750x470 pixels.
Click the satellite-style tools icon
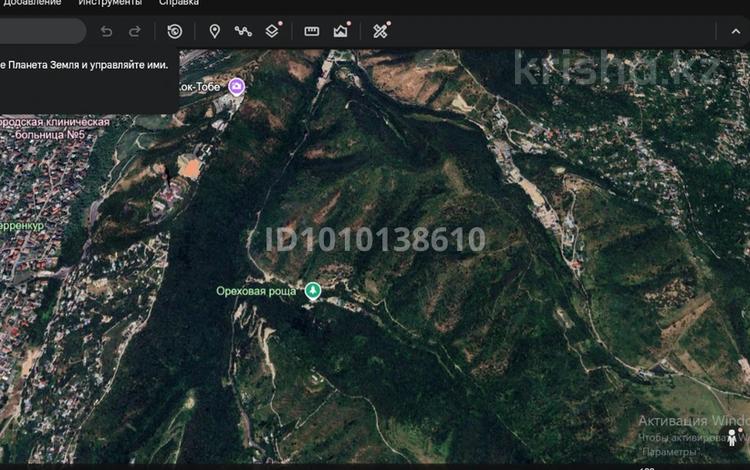(x=380, y=31)
